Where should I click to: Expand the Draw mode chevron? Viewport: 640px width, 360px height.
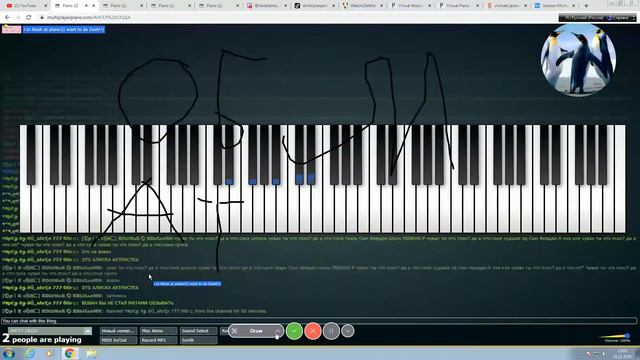point(278,331)
